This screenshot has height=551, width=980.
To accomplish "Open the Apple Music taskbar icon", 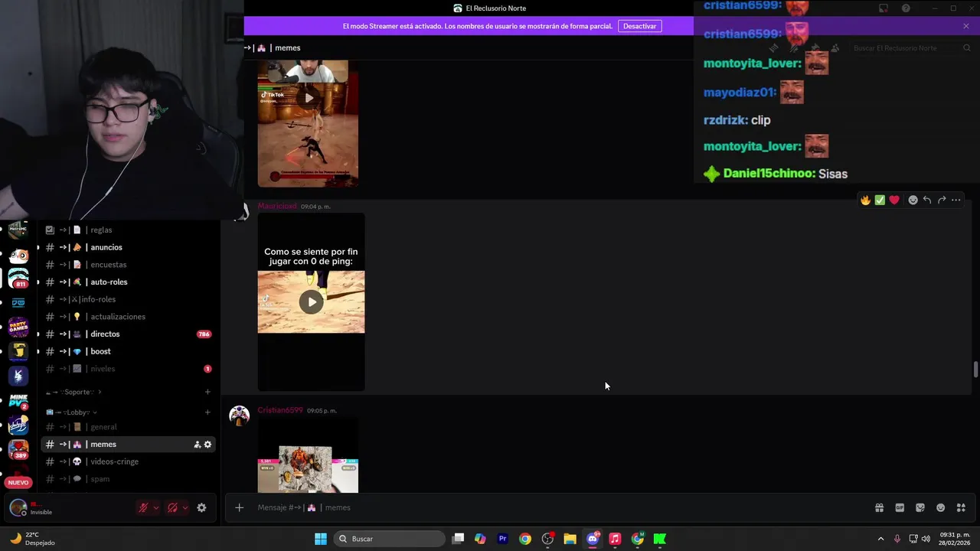I will tap(615, 539).
